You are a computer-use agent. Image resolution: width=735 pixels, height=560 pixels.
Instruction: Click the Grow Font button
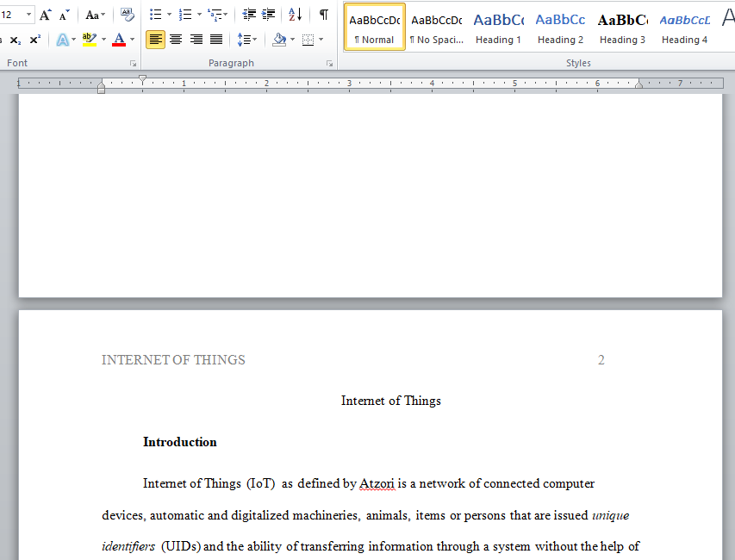click(45, 15)
